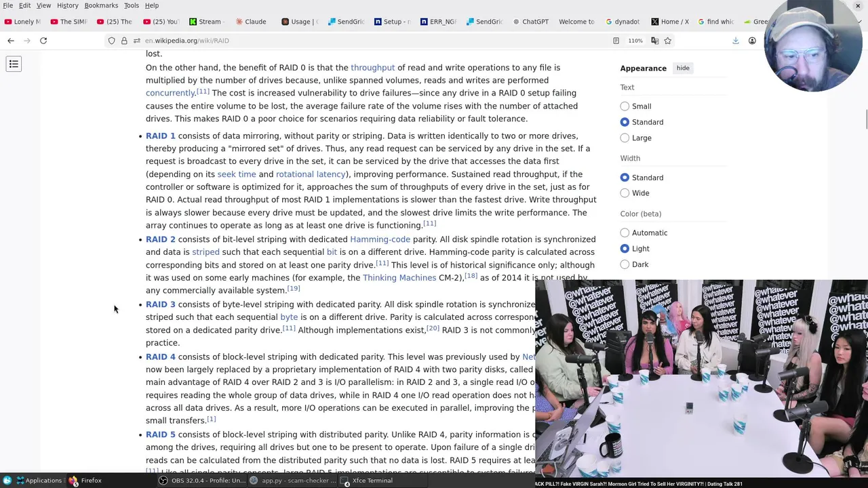The height and width of the screenshot is (488, 868).
Task: Select Automatic color mode
Action: 625,233
